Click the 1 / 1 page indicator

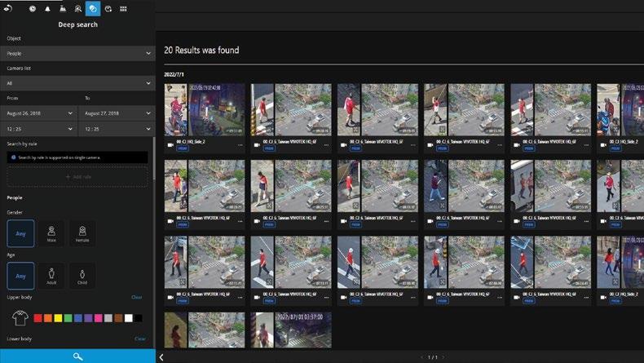[433, 357]
